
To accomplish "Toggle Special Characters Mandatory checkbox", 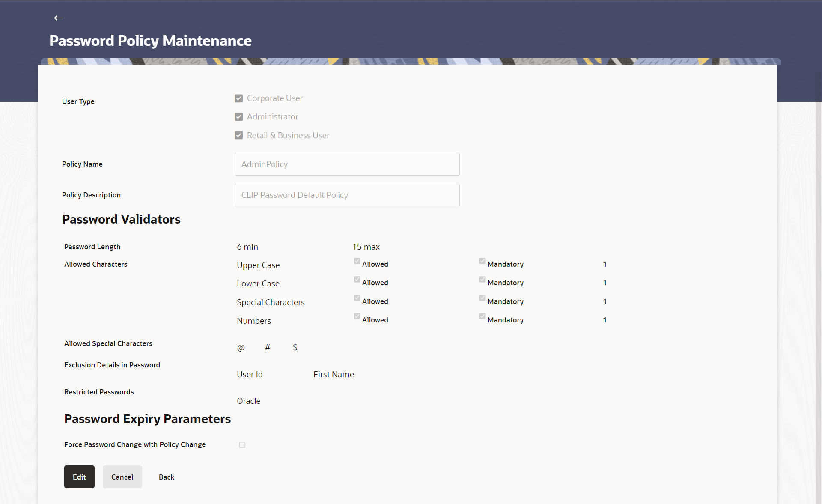I will 482,298.
